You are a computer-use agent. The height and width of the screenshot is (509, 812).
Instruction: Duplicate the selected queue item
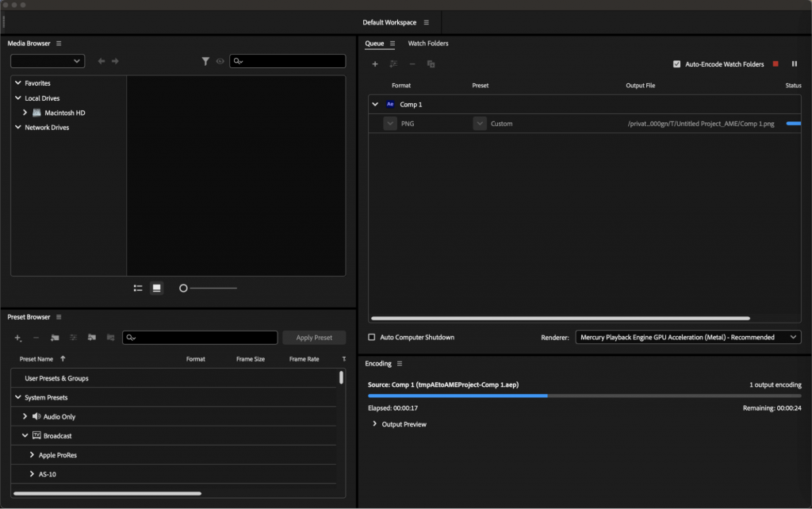[x=431, y=63]
